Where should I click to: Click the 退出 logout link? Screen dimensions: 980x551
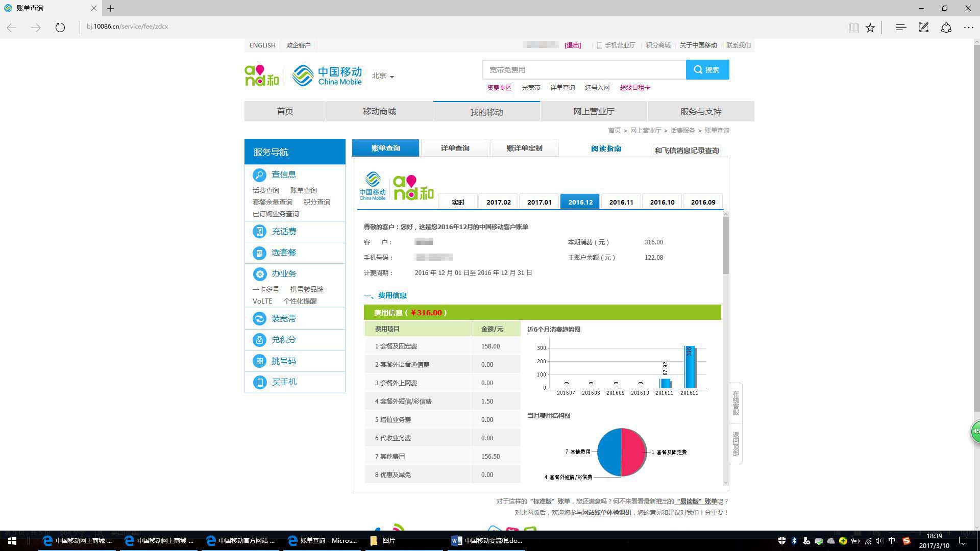coord(573,45)
